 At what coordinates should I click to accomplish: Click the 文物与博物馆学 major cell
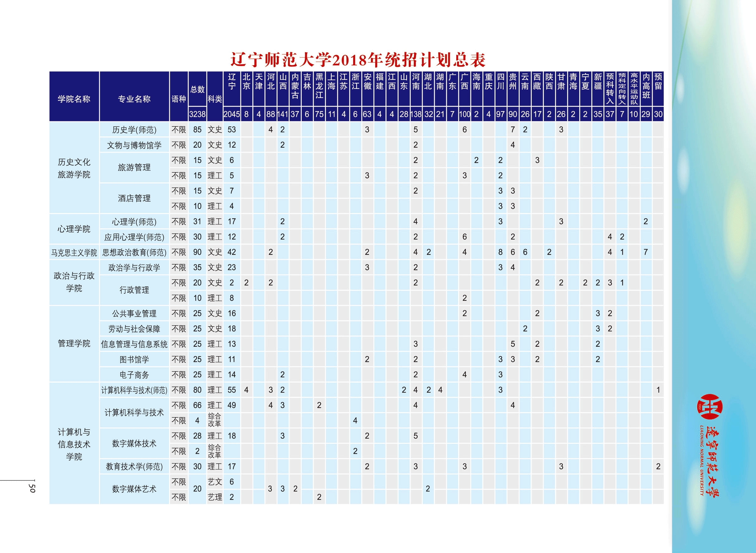134,145
